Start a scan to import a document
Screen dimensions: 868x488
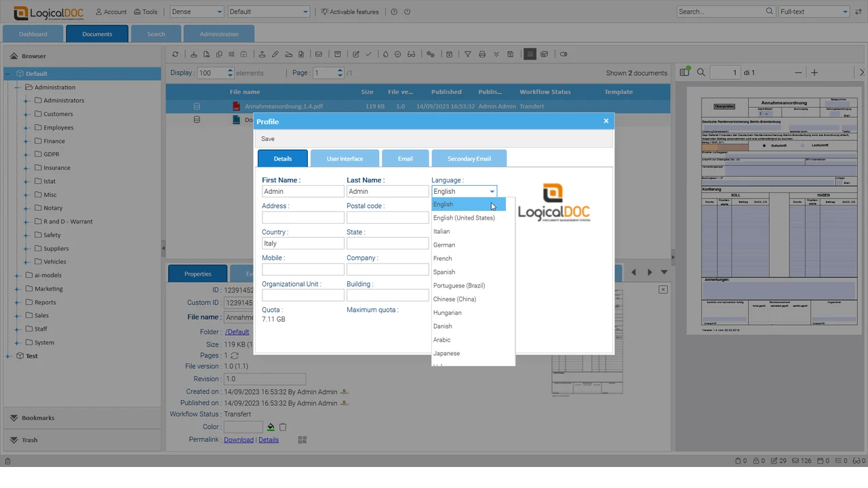tap(289, 54)
